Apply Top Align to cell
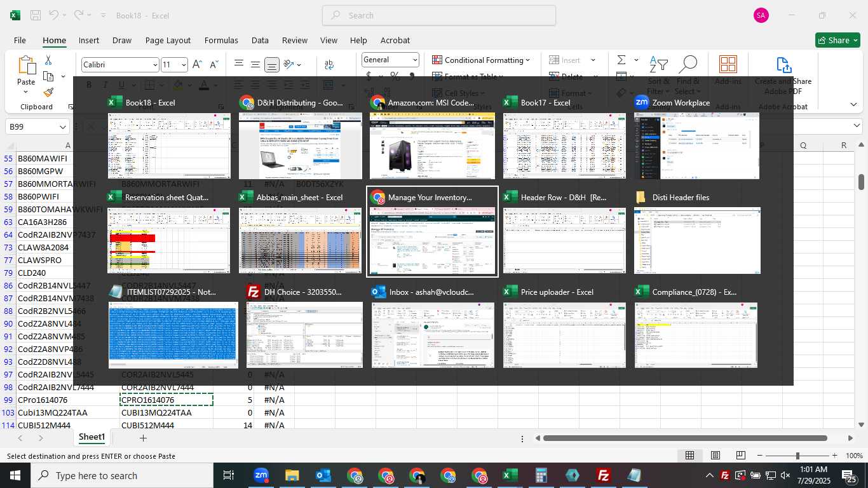 pos(239,64)
